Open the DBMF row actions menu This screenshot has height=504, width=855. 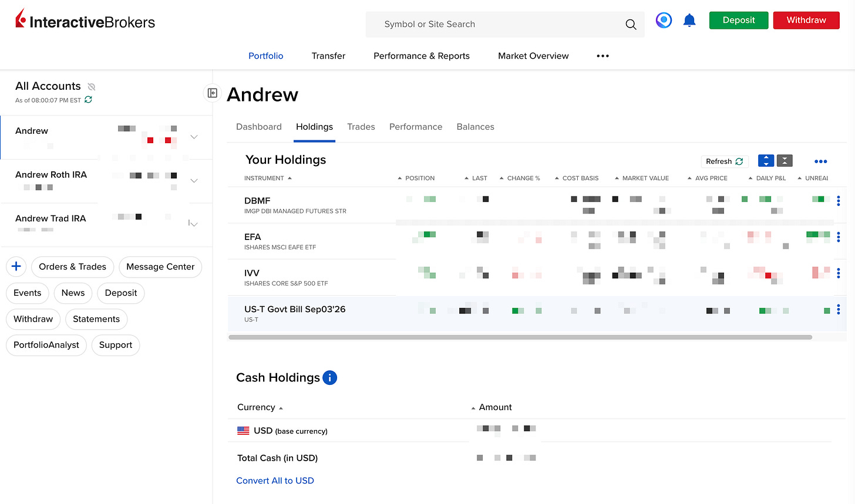[x=838, y=201]
